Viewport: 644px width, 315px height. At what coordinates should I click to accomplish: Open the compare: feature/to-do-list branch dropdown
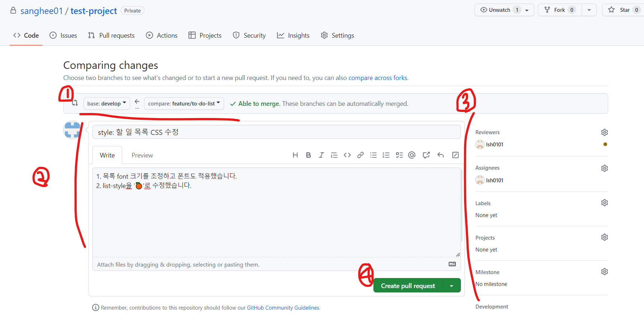click(x=184, y=103)
